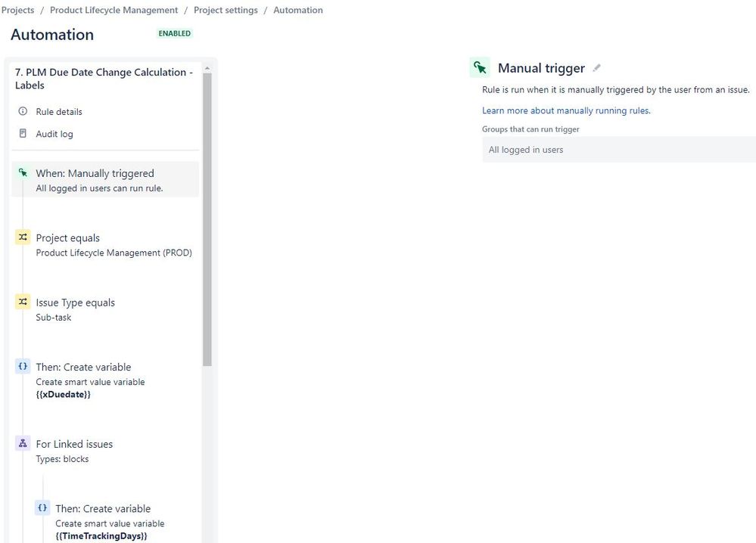
Task: Open Rule details
Action: (x=59, y=112)
